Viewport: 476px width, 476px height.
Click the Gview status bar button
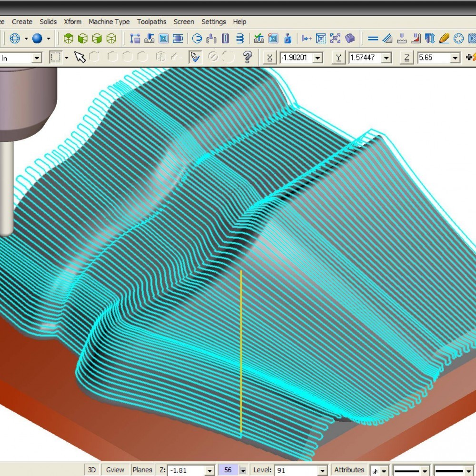tap(115, 470)
